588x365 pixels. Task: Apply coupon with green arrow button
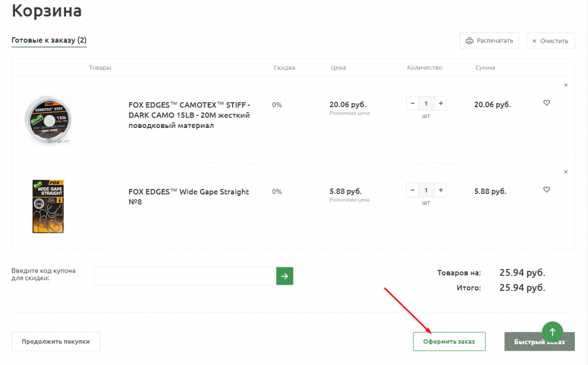285,276
